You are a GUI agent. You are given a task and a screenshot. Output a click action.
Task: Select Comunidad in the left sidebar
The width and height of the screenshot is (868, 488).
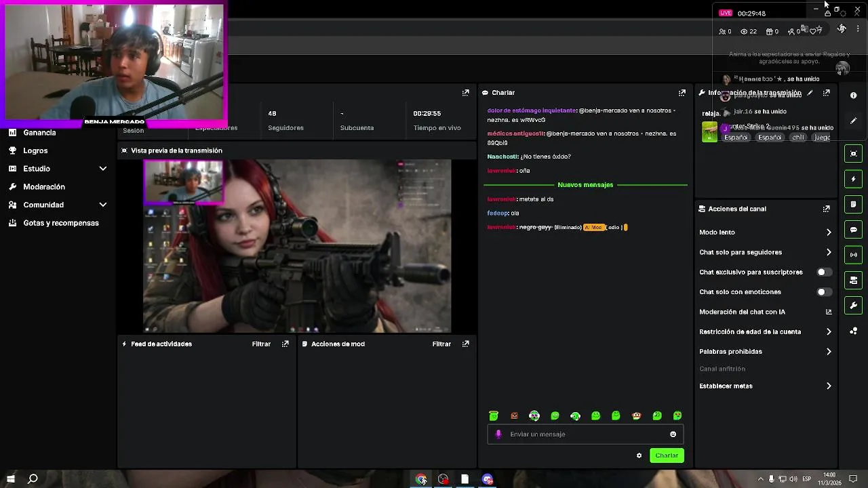pyautogui.click(x=43, y=205)
